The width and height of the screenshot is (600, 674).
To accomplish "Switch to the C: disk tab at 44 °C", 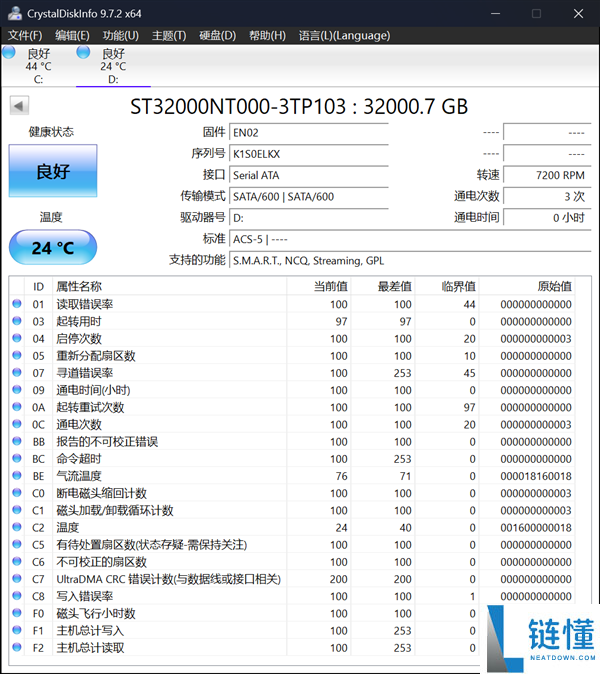I will click(38, 66).
